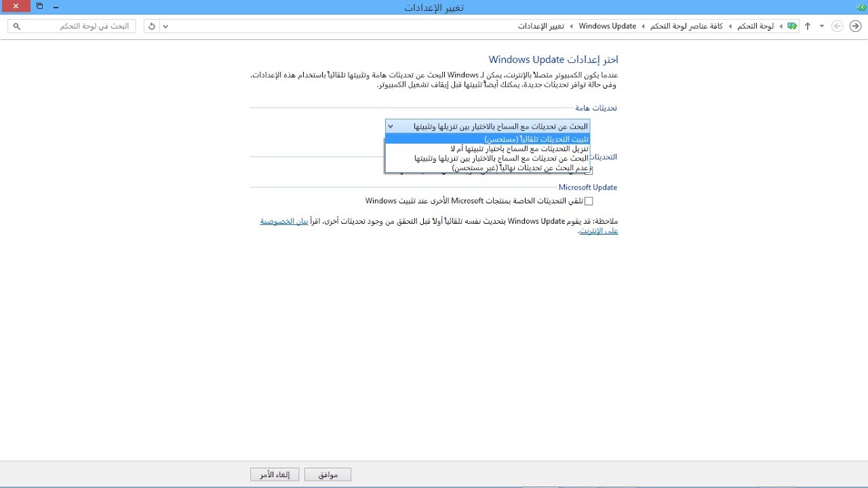Screen dimensions: 868x488
Task: Click the search magnifier icon
Action: click(17, 26)
